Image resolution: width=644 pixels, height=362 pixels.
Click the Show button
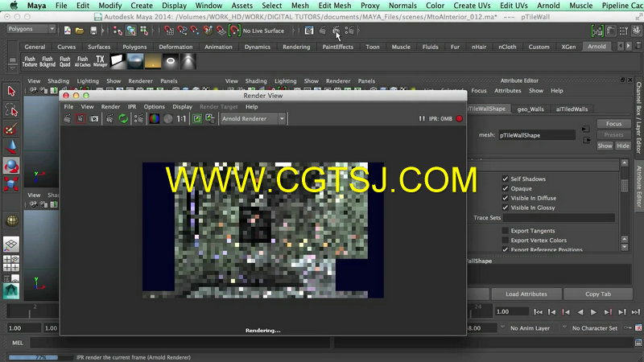[605, 146]
